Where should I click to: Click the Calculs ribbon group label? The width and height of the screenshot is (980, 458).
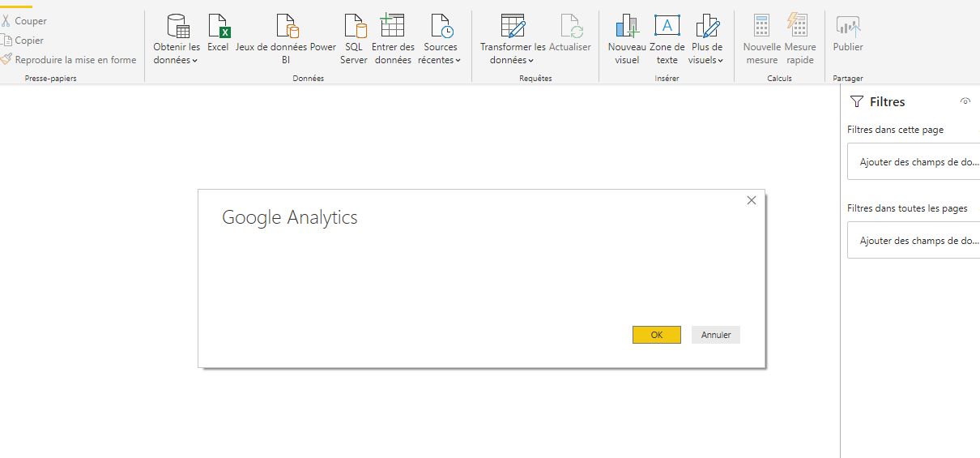[x=779, y=79]
